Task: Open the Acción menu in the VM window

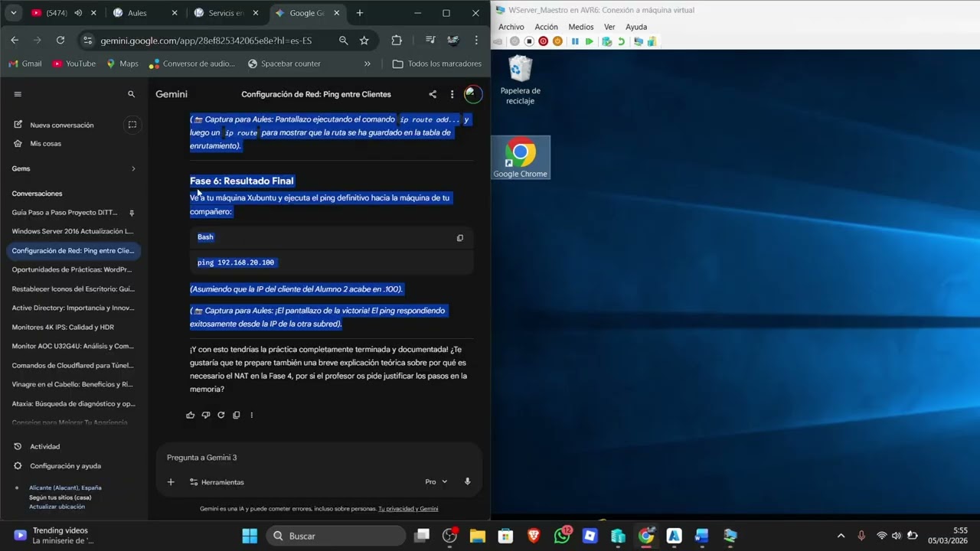Action: click(x=546, y=27)
